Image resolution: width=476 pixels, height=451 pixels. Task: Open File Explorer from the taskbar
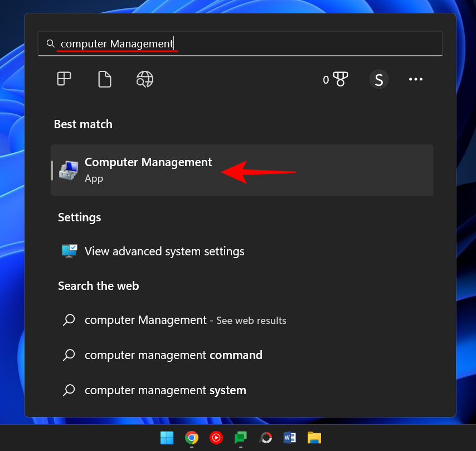[314, 438]
